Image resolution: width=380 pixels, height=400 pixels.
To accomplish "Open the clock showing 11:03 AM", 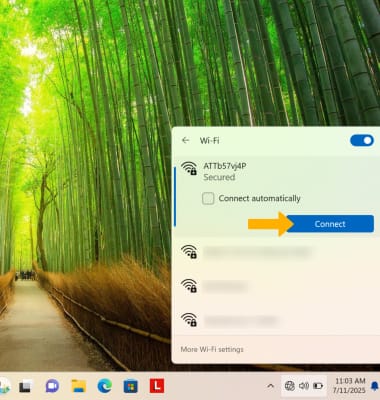I will click(x=350, y=385).
